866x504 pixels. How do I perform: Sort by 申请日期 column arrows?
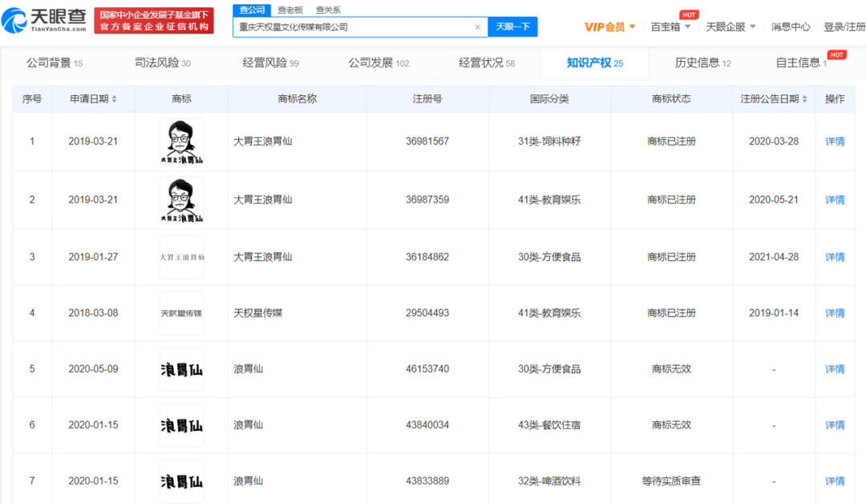[114, 99]
